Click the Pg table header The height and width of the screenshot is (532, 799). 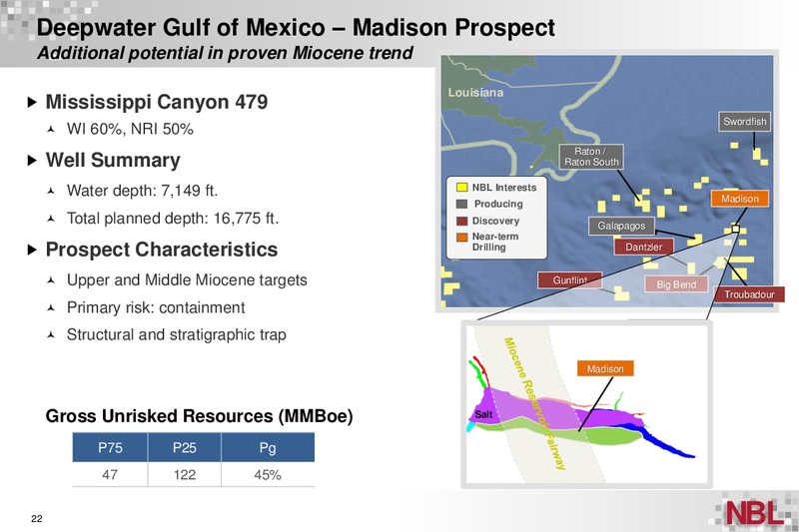[268, 447]
